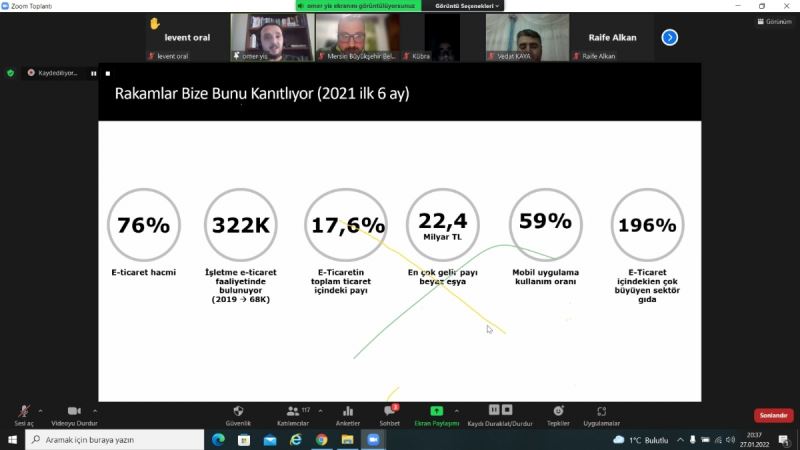Expand audio options arrow beside Sesi aç
This screenshot has width=800, height=450.
[x=40, y=410]
